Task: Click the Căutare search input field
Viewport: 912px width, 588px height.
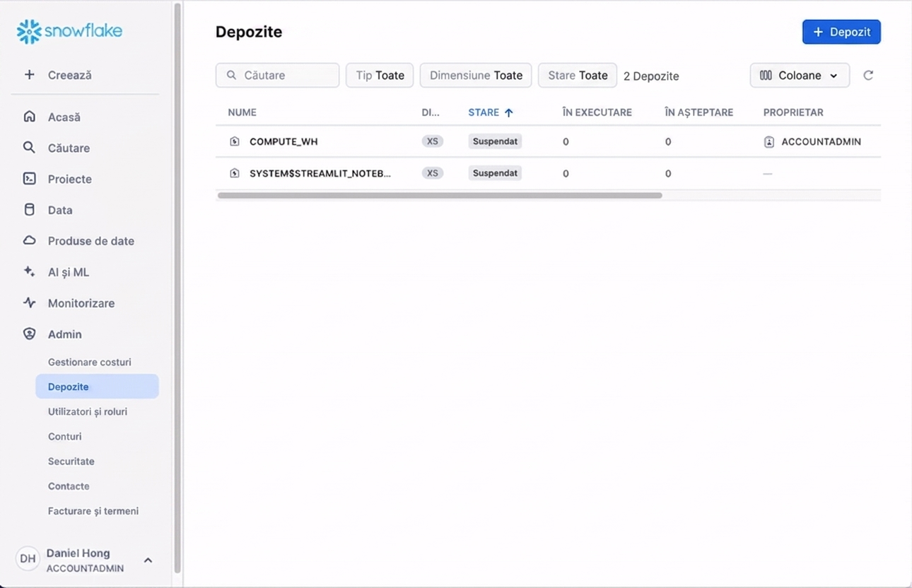Action: click(x=277, y=76)
